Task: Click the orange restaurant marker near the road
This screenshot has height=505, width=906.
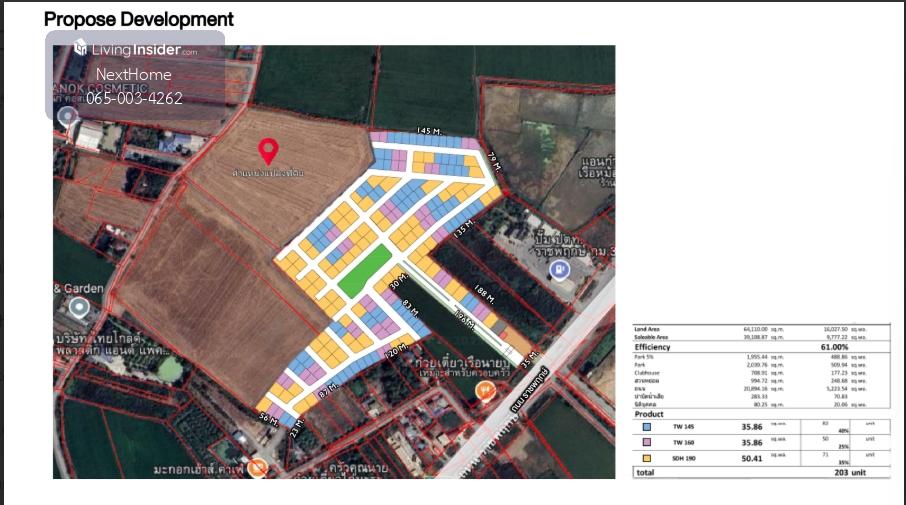Action: [x=487, y=390]
